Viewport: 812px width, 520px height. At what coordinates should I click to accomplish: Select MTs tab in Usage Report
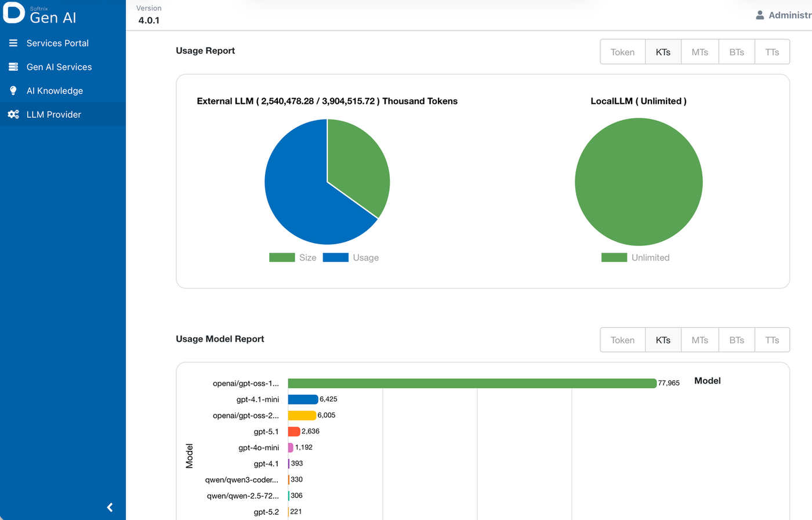[x=700, y=52]
